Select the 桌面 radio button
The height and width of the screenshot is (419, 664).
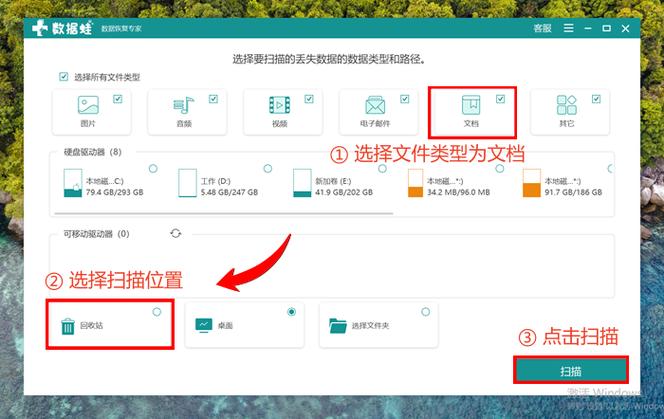(291, 312)
